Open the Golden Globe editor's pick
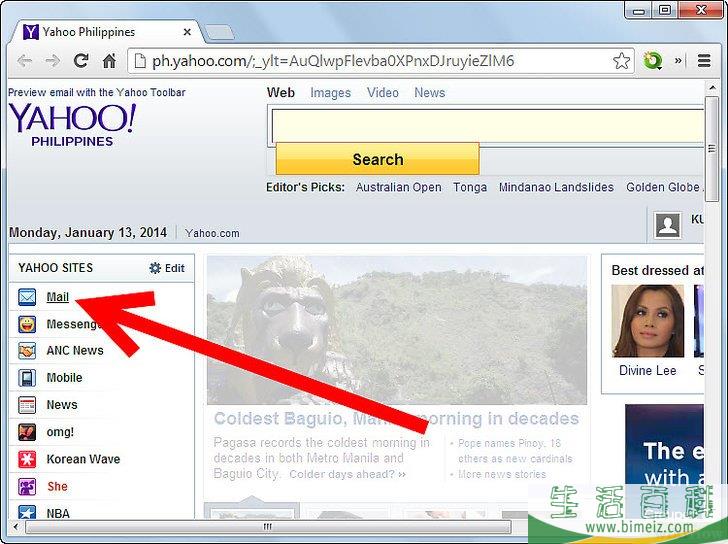728x544 pixels. click(x=664, y=187)
